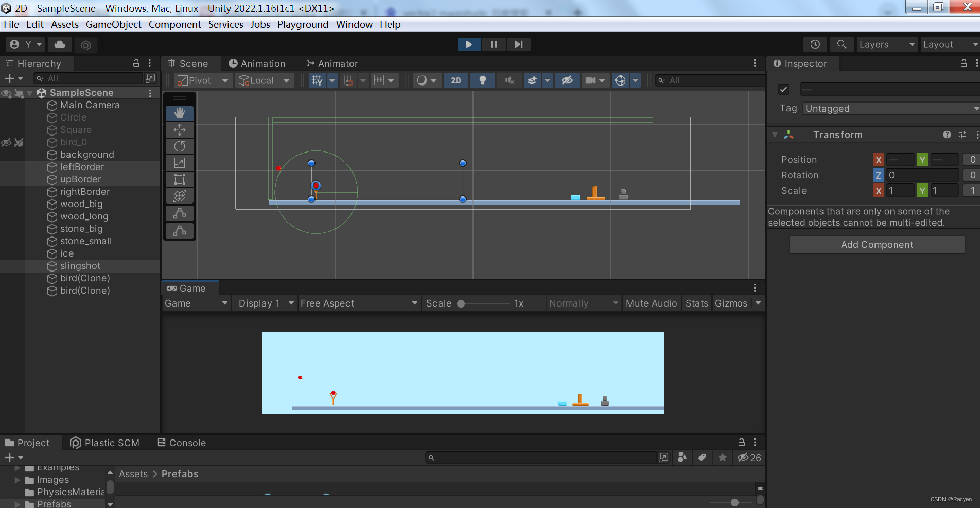Toggle scene visibility of hidden objects

click(x=567, y=80)
